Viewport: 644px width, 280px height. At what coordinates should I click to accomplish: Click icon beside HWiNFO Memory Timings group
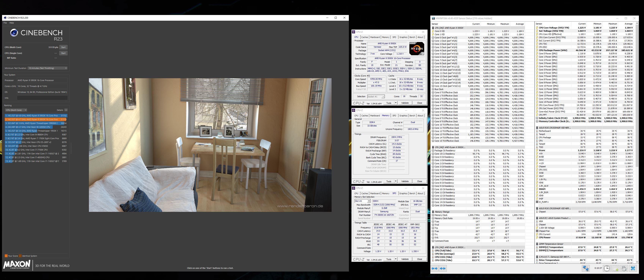point(433,212)
